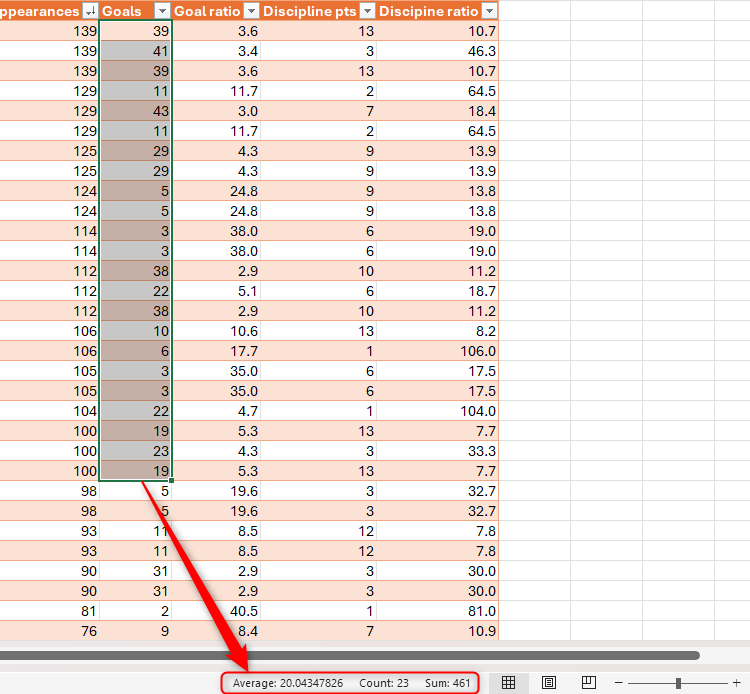Image resolution: width=750 pixels, height=694 pixels.
Task: Click the zoom out minus button
Action: [620, 683]
